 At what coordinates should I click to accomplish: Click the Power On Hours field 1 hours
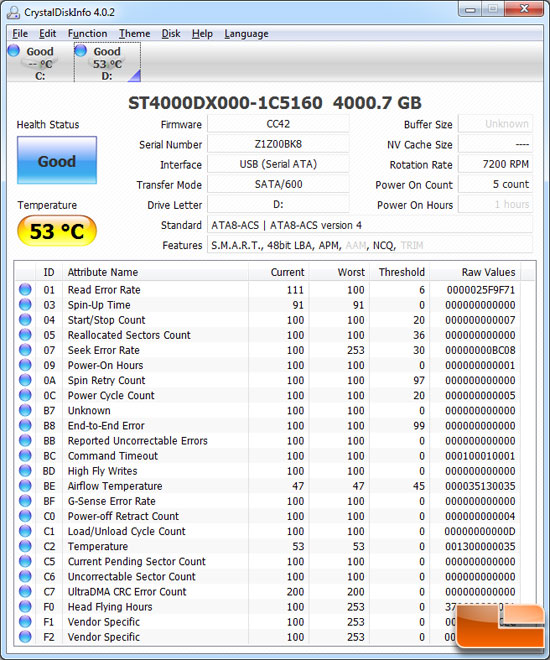(495, 205)
